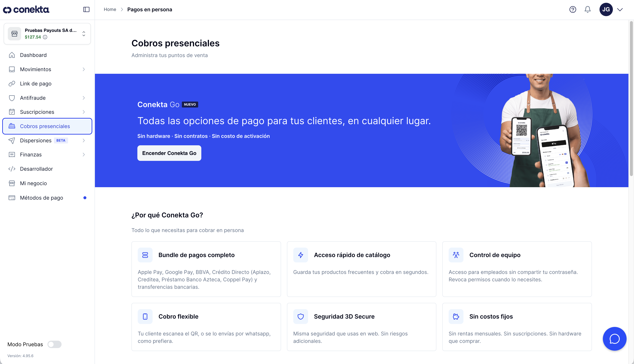This screenshot has width=634, height=364.
Task: Click the Cobros presenciales page heading
Action: pos(176,43)
